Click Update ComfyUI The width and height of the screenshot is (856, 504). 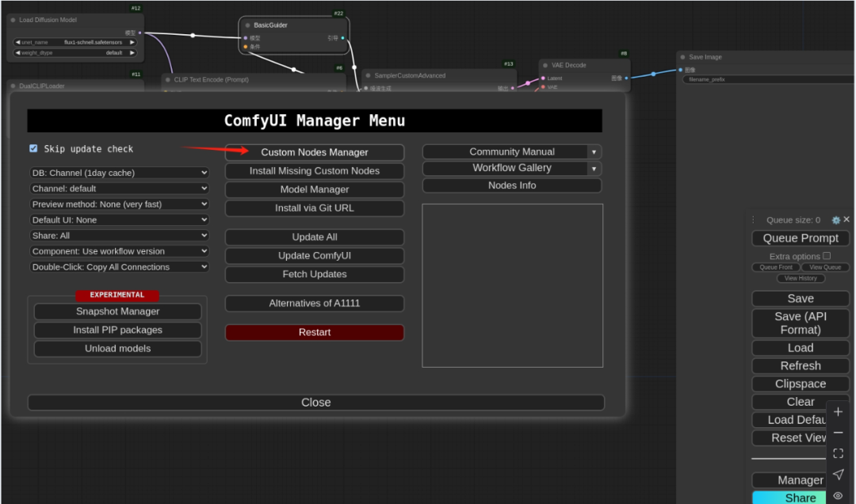click(x=315, y=255)
